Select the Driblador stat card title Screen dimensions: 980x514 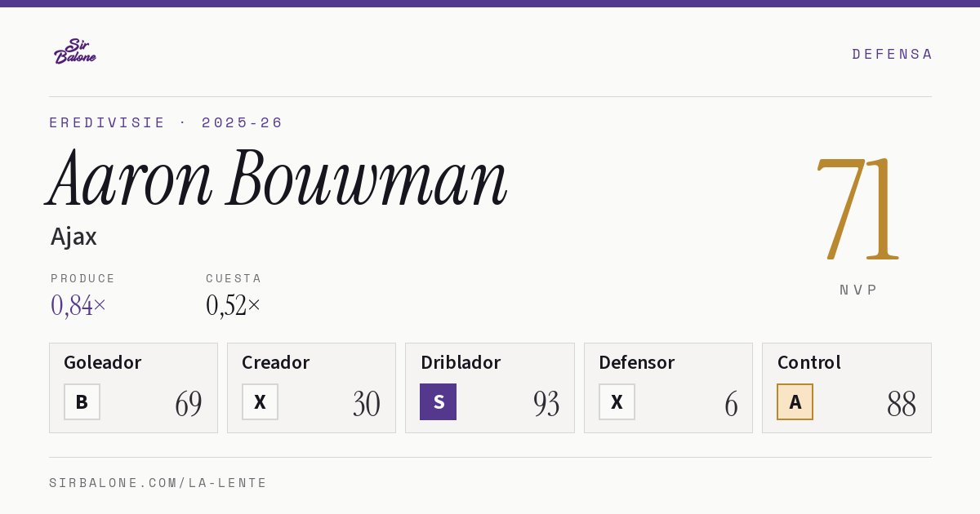[x=461, y=362]
